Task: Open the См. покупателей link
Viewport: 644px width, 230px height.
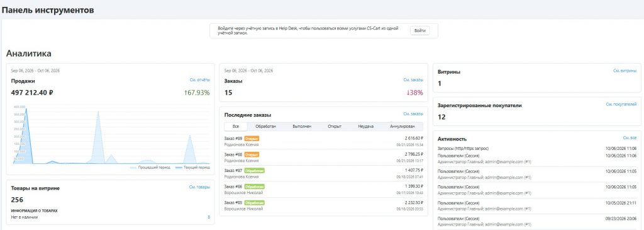Action: [621, 105]
